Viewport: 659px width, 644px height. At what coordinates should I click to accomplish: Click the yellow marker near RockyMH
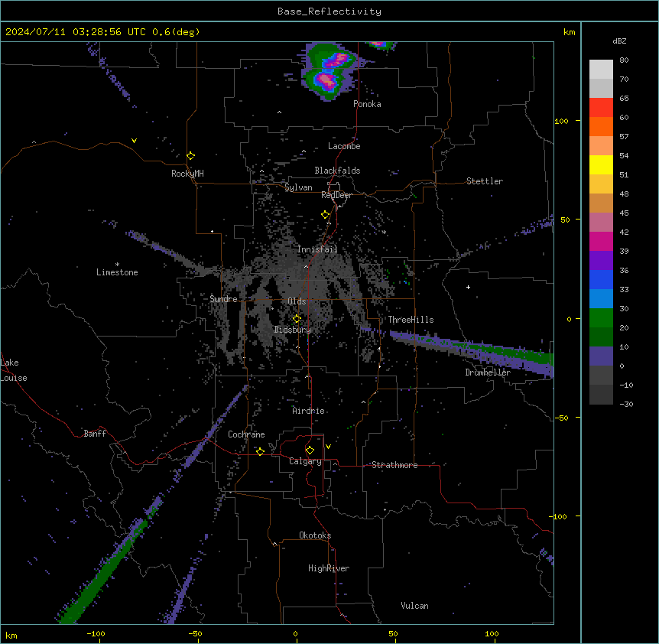click(191, 155)
